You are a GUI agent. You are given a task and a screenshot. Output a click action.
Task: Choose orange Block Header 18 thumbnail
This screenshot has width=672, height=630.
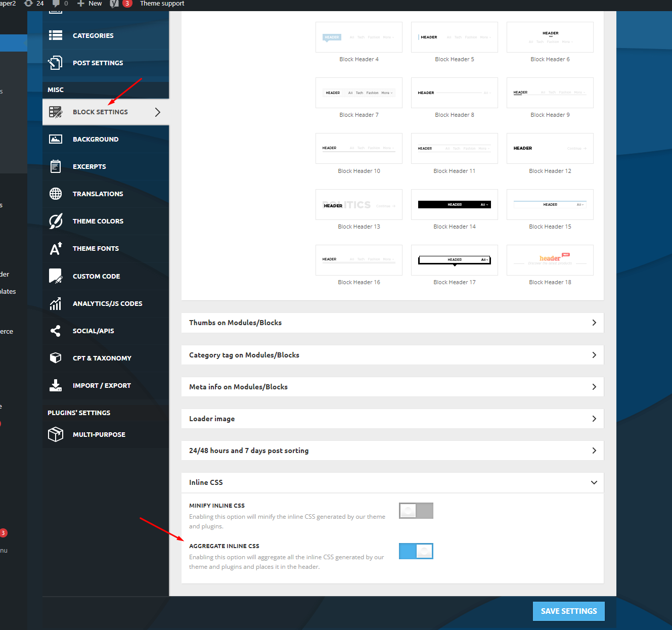(550, 260)
